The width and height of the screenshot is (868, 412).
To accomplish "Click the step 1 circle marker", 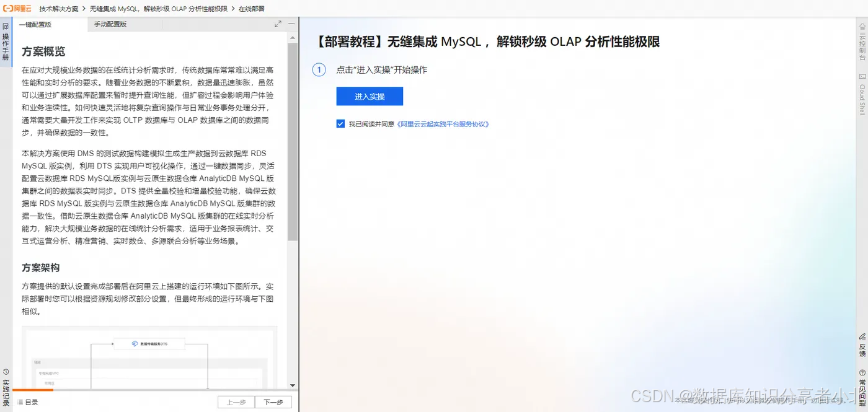I will click(319, 70).
